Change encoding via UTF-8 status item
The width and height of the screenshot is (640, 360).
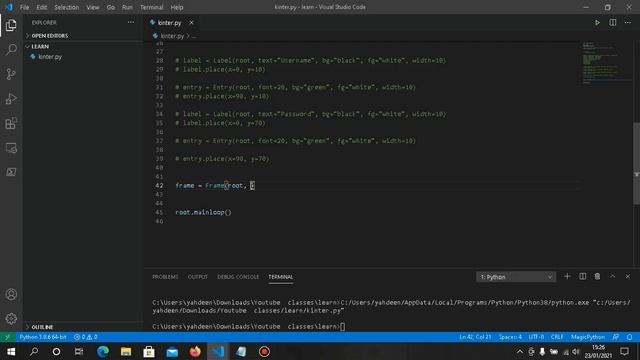pyautogui.click(x=536, y=337)
